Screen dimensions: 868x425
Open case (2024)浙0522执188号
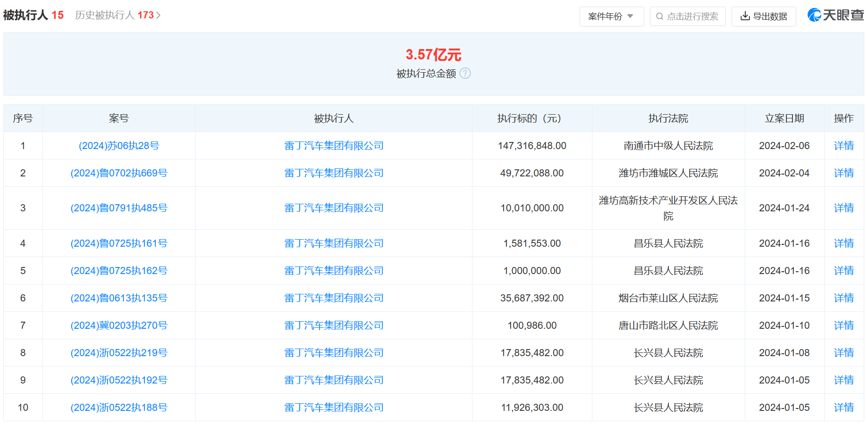pyautogui.click(x=119, y=408)
